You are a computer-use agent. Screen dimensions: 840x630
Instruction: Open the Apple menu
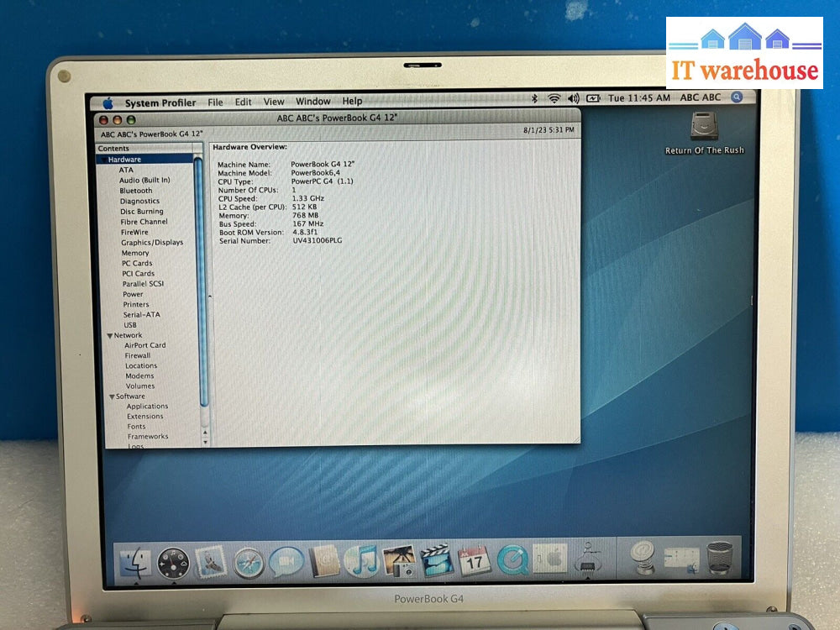[108, 103]
